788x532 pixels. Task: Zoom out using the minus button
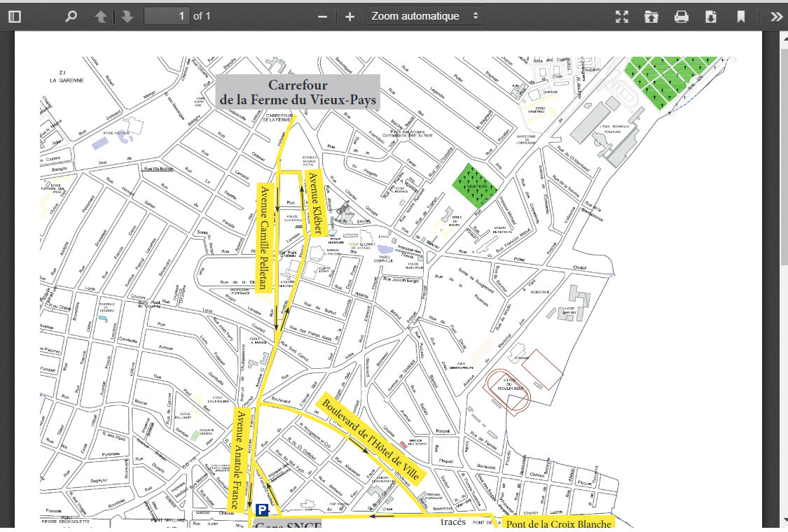[x=322, y=16]
